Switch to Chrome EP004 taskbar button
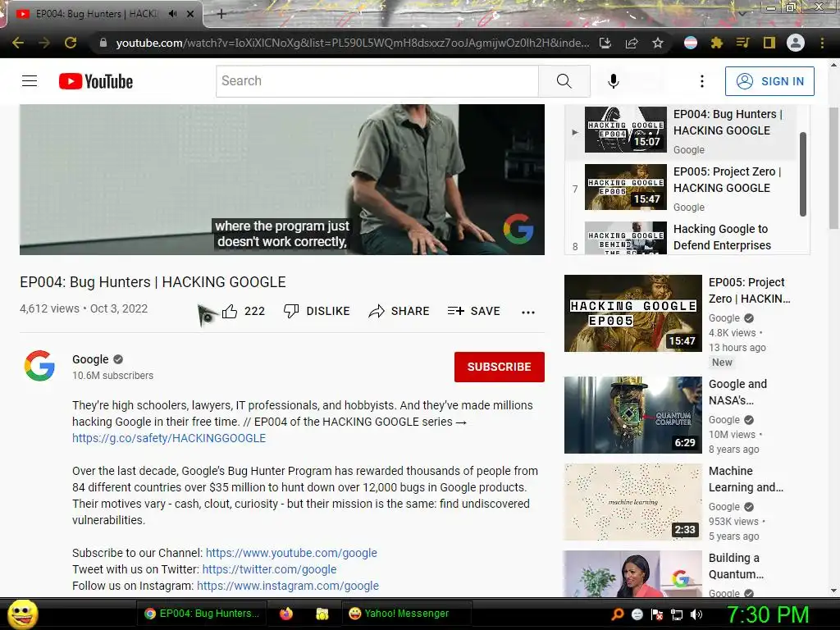The image size is (840, 630). (202, 614)
